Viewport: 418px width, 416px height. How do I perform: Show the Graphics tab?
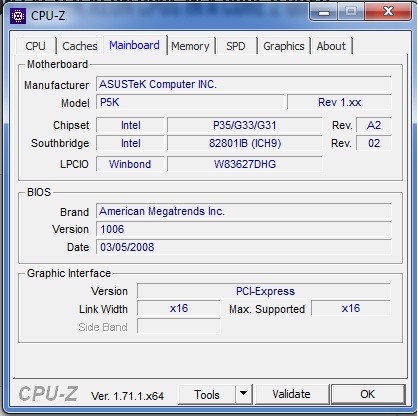284,46
